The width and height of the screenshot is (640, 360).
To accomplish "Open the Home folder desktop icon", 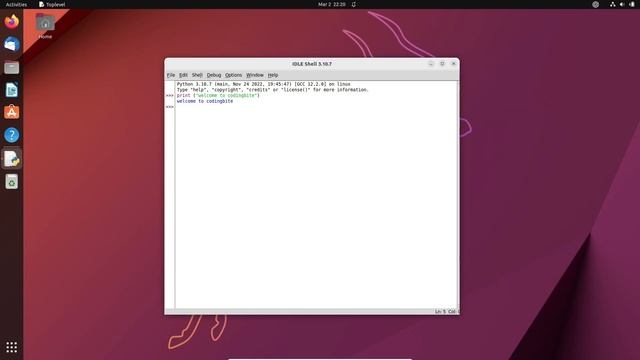I will (x=45, y=26).
